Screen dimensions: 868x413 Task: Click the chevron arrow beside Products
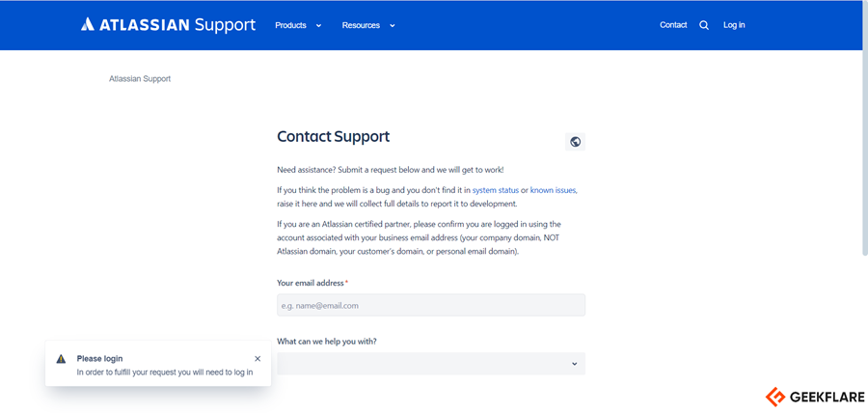tap(318, 25)
